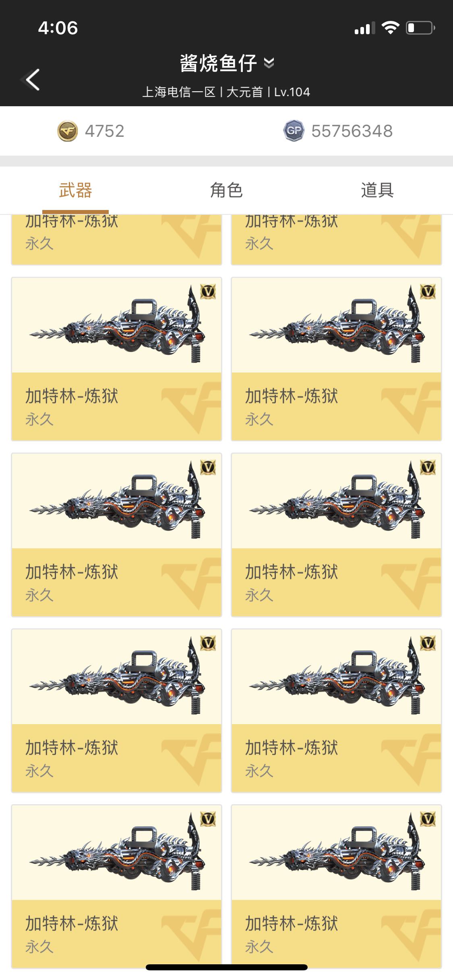Tap the V badge on second-row left weapon
This screenshot has height=980, width=453.
[208, 291]
